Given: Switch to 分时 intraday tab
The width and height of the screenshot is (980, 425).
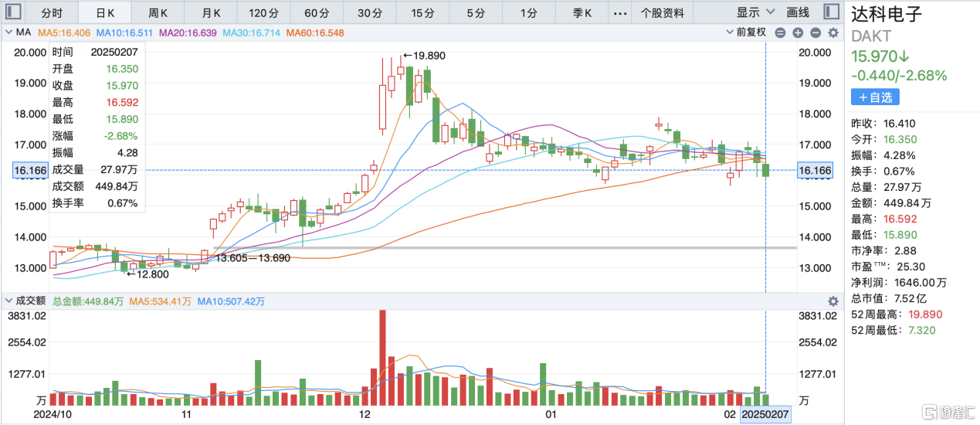Looking at the screenshot, I should click(x=52, y=12).
